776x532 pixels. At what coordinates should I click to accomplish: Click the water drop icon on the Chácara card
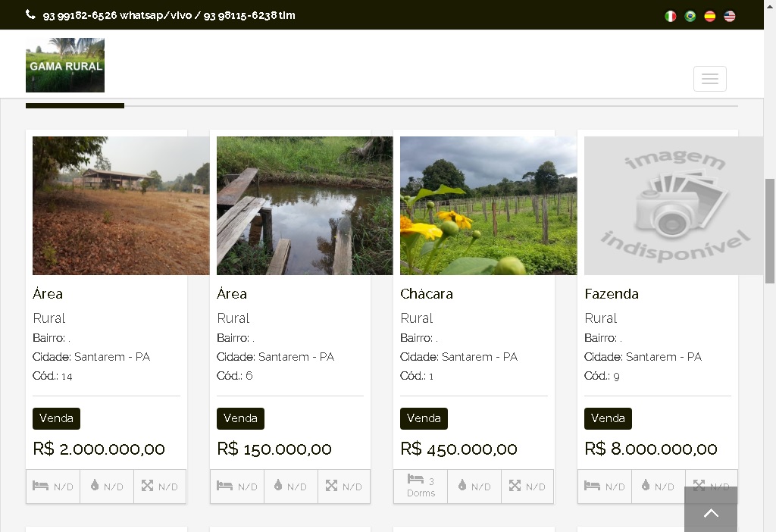click(462, 485)
